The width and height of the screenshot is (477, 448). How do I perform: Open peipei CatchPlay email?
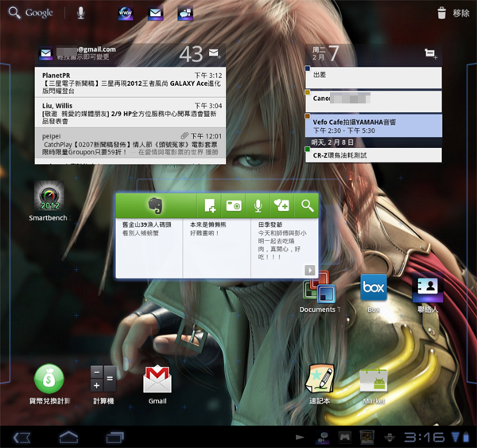click(130, 143)
